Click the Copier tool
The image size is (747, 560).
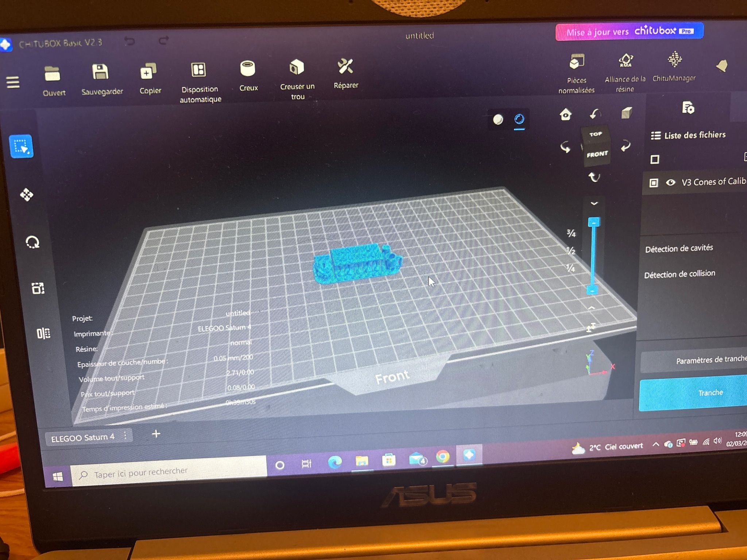pyautogui.click(x=148, y=71)
